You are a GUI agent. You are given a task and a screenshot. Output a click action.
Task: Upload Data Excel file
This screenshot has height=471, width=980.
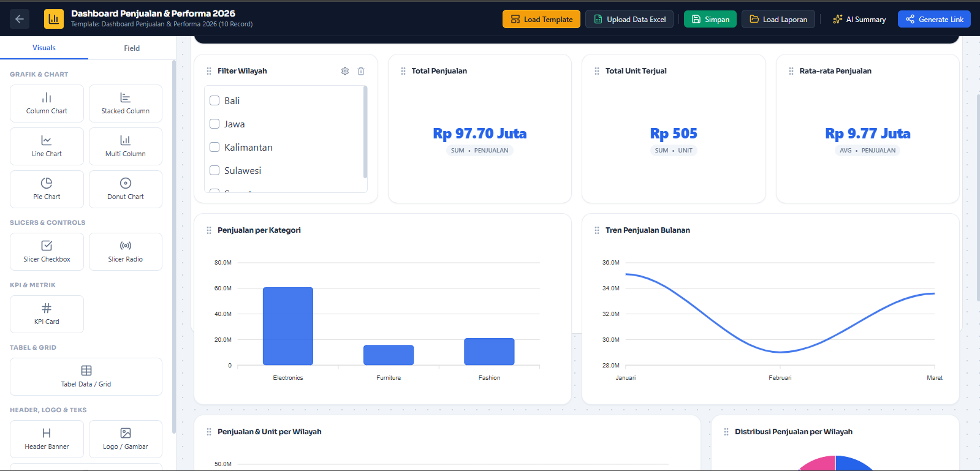coord(629,19)
